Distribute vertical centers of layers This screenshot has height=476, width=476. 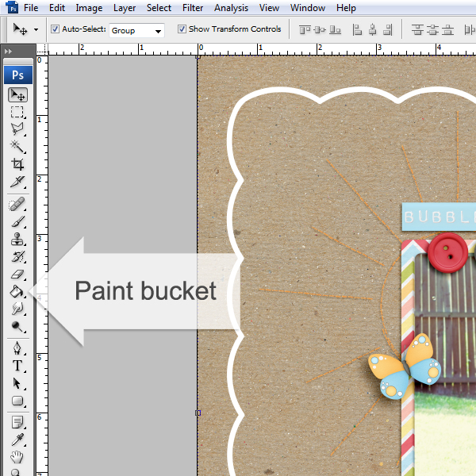[433, 30]
